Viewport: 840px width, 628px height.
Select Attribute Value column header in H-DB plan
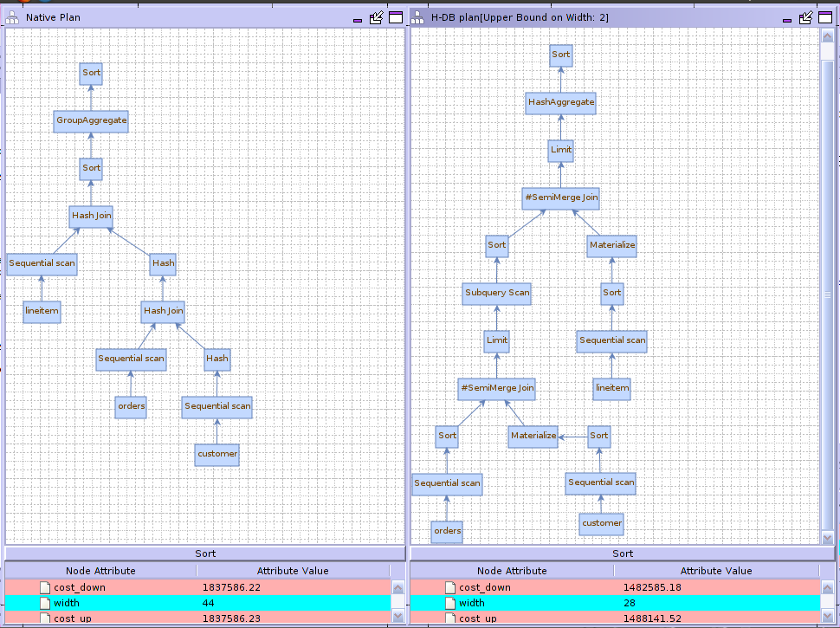click(716, 571)
